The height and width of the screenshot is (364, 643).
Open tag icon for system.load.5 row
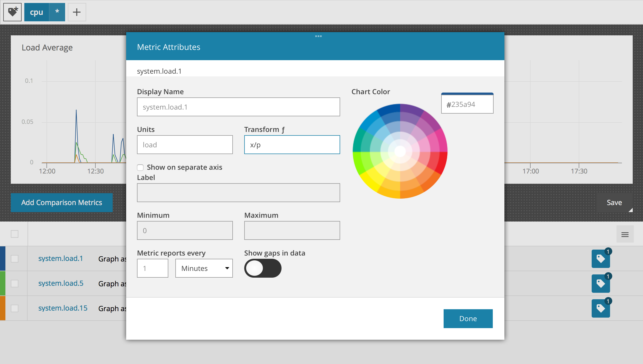[x=601, y=284]
